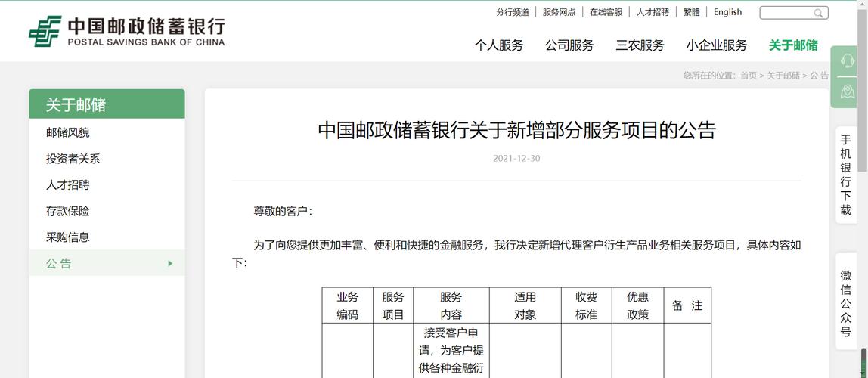Click breadcrumb 关于邮储 link
This screenshot has height=378, width=868.
[783, 76]
